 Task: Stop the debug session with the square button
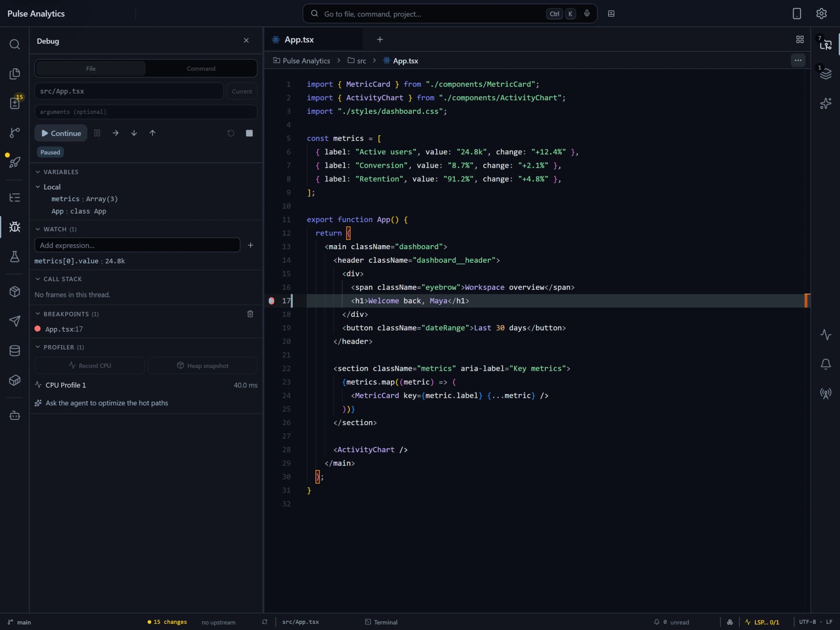(249, 133)
